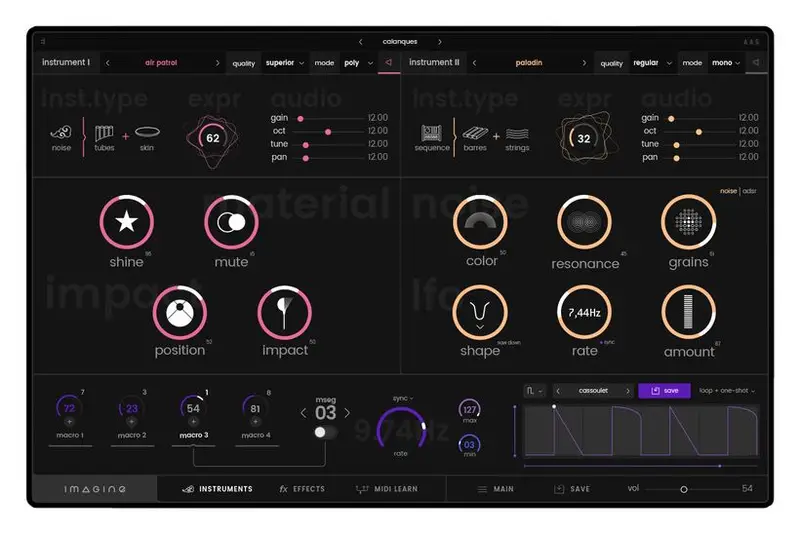Click the macro 4 knob showing 81
The height and width of the screenshot is (534, 800).
click(x=255, y=408)
